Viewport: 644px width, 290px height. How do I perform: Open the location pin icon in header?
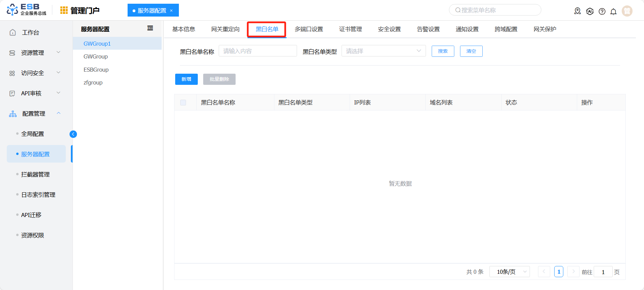[x=578, y=11]
